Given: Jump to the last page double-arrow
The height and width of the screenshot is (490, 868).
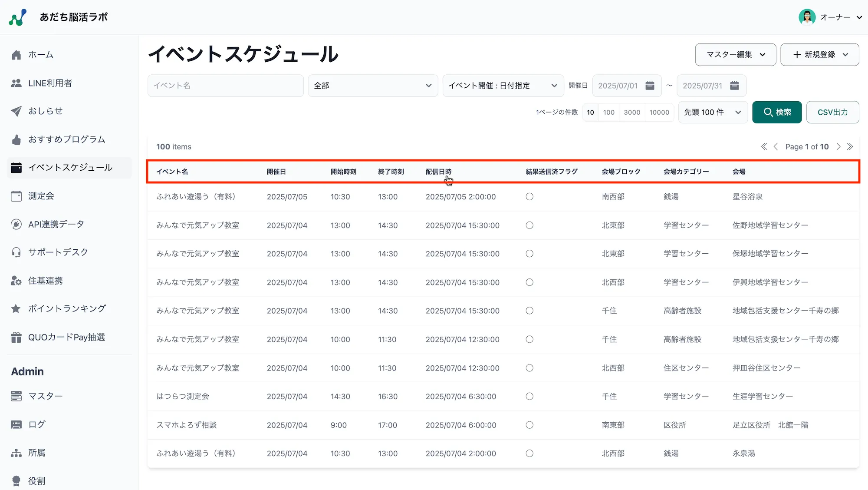Looking at the screenshot, I should (850, 147).
